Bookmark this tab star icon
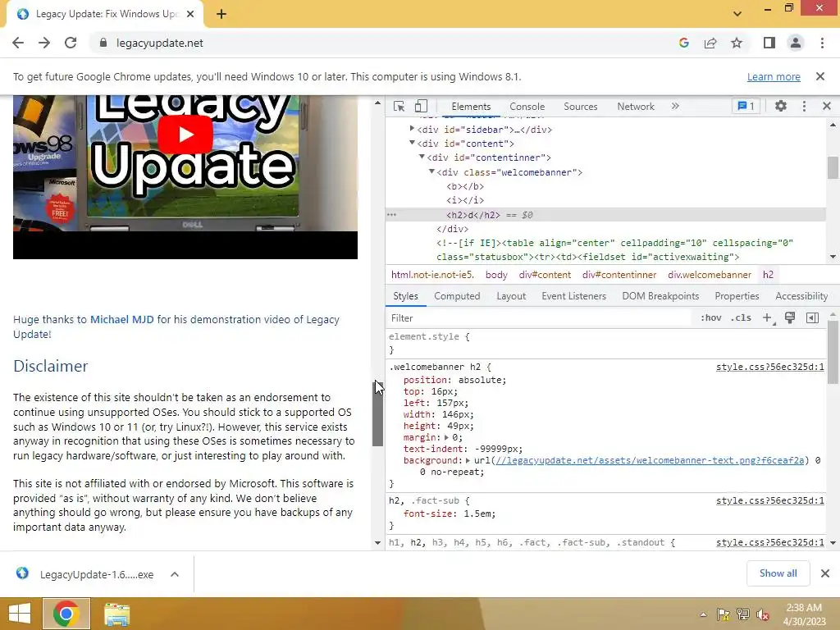The image size is (840, 630). pos(737,43)
